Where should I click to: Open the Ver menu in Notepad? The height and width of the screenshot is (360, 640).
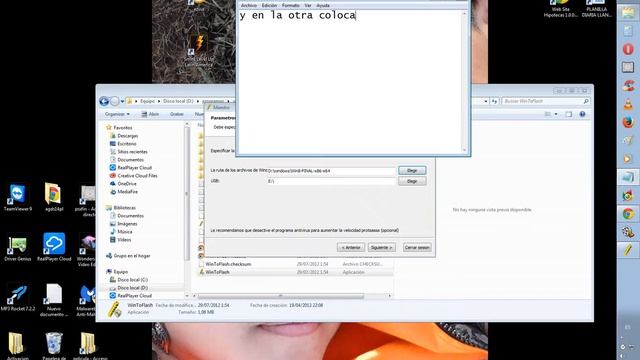click(x=308, y=5)
